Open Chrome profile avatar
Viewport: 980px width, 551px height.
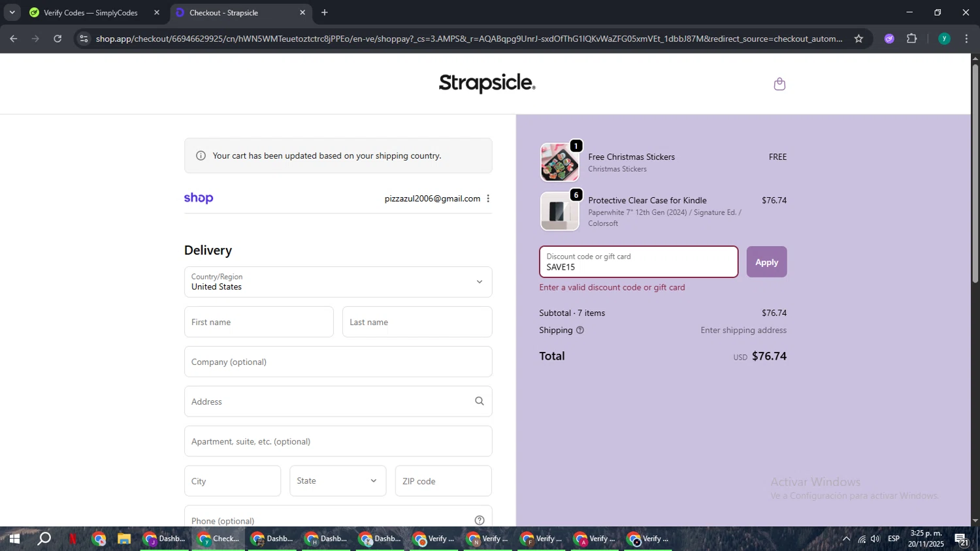(x=944, y=39)
